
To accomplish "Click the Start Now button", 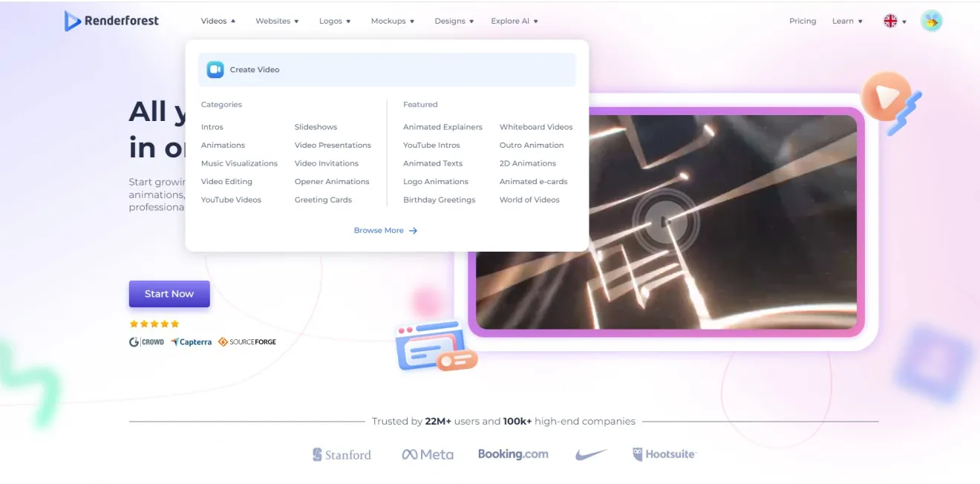I will (169, 294).
